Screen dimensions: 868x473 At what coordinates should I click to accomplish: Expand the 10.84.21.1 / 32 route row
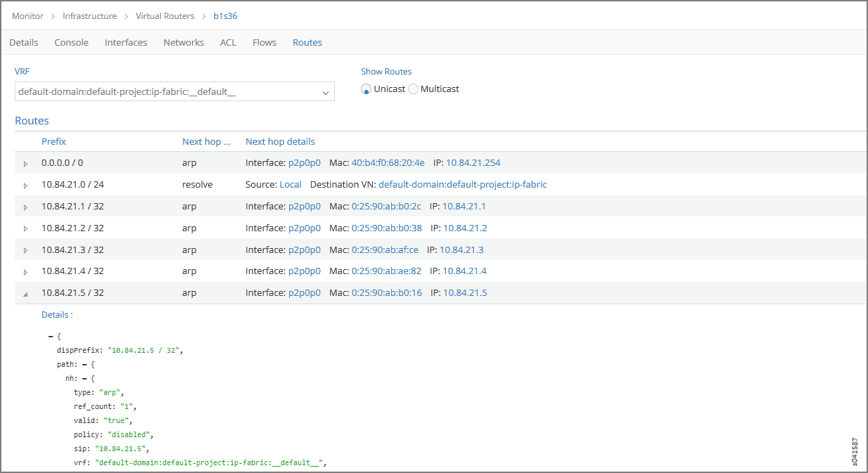(26, 207)
